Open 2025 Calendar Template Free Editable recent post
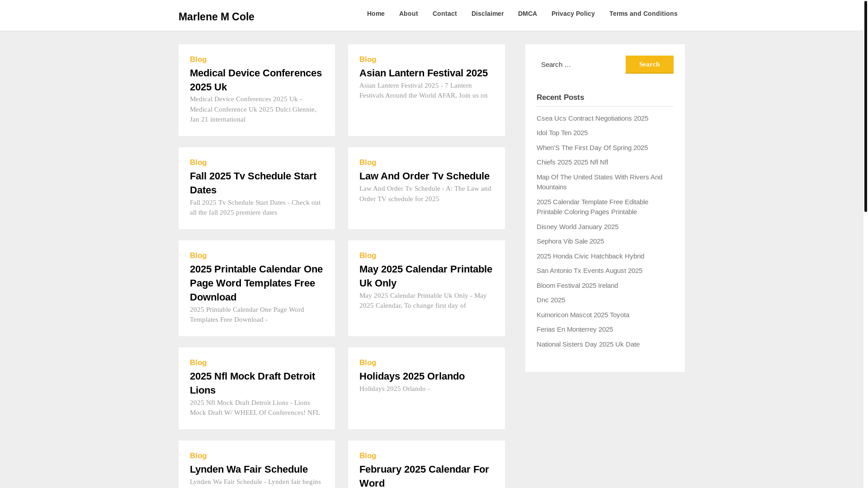The image size is (868, 488). click(x=592, y=206)
